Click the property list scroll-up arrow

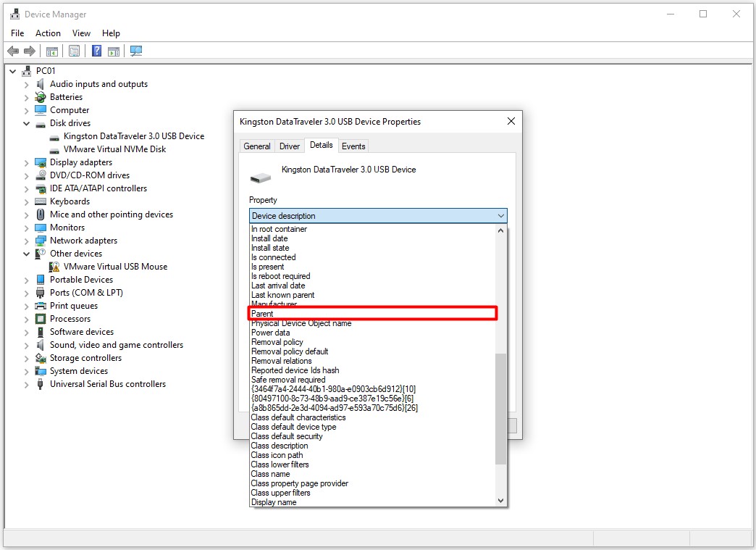pyautogui.click(x=500, y=230)
